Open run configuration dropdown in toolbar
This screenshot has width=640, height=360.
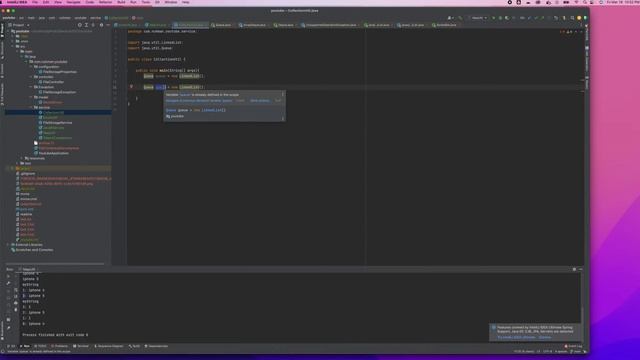tap(479, 18)
